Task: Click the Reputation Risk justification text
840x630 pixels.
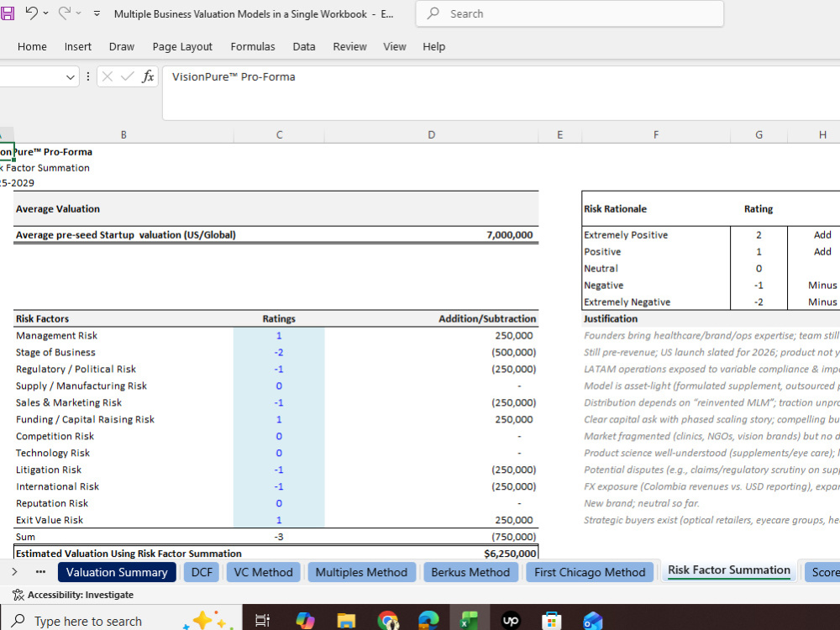Action: click(641, 503)
